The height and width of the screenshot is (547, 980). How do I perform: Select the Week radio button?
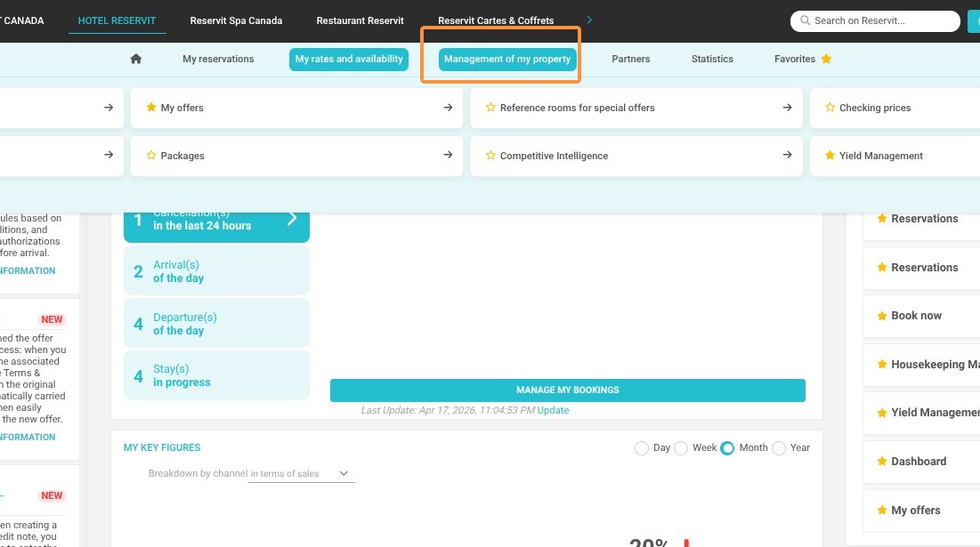(x=681, y=448)
